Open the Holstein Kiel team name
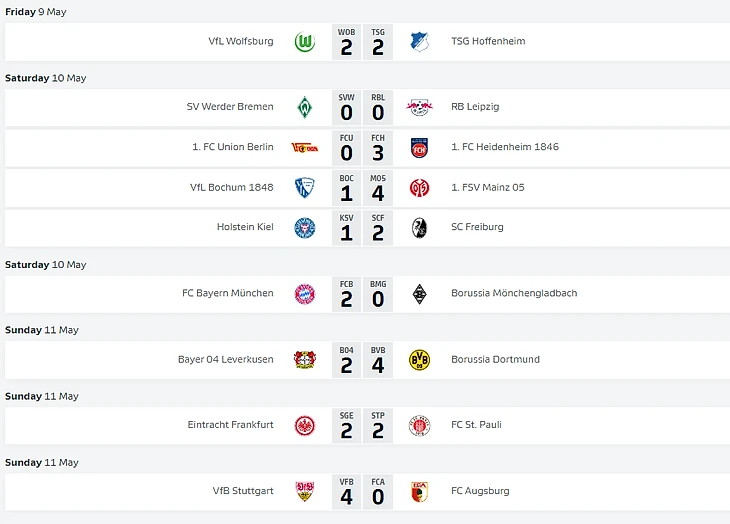The width and height of the screenshot is (730, 524). click(245, 227)
